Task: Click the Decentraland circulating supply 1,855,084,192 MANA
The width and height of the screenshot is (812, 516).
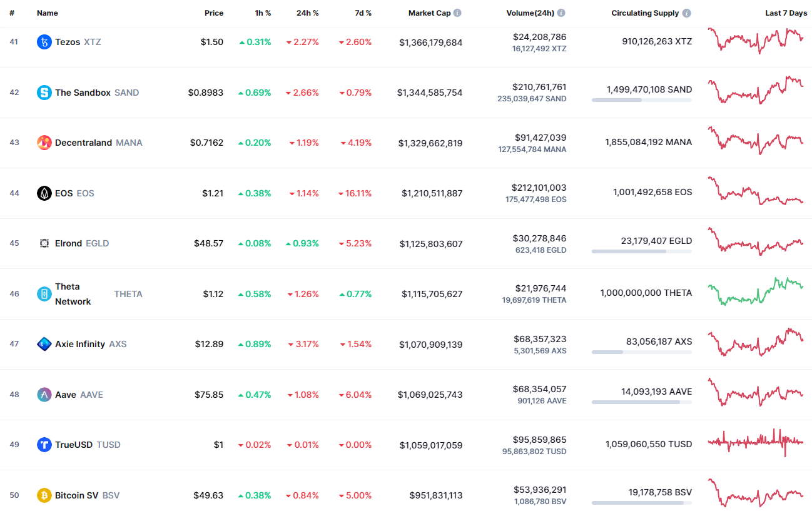Action: pyautogui.click(x=649, y=142)
